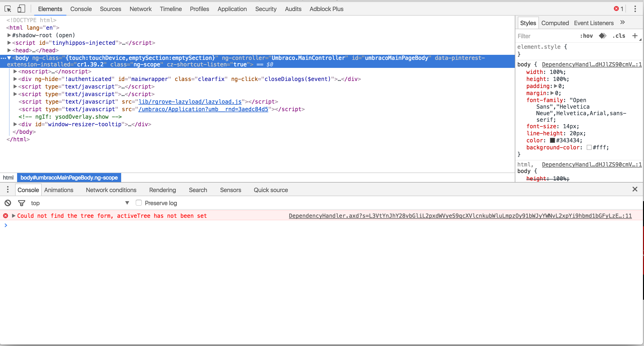Select html in the breadcrumb bar
The height and width of the screenshot is (346, 644).
[8, 178]
